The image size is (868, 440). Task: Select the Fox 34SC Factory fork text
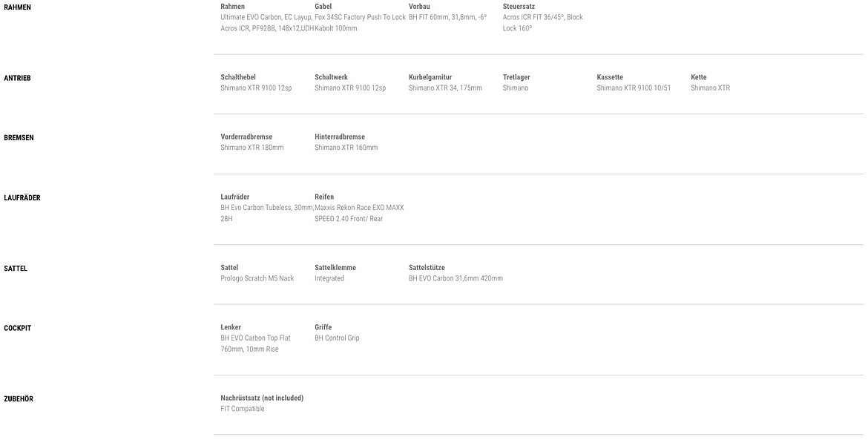pos(361,23)
